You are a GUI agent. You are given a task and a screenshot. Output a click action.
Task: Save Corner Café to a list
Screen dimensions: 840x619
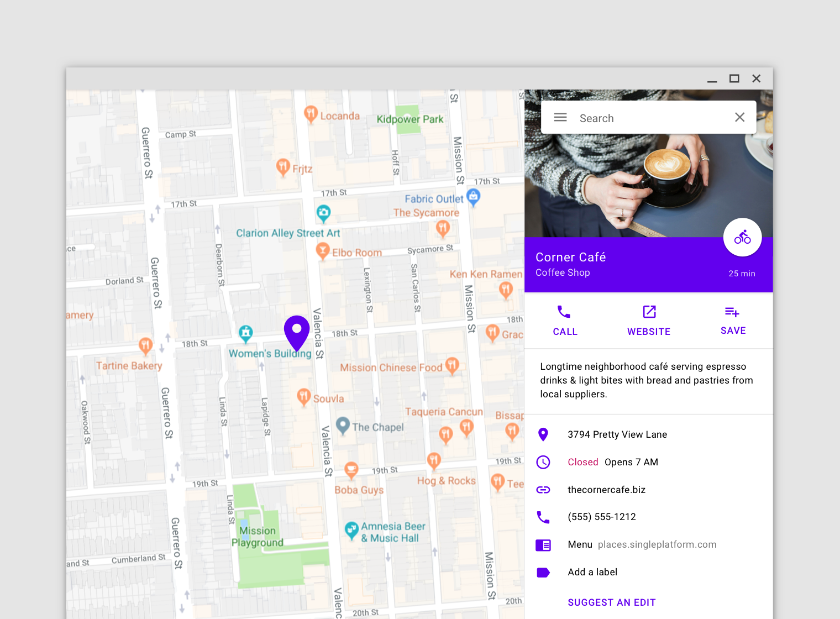[733, 321]
